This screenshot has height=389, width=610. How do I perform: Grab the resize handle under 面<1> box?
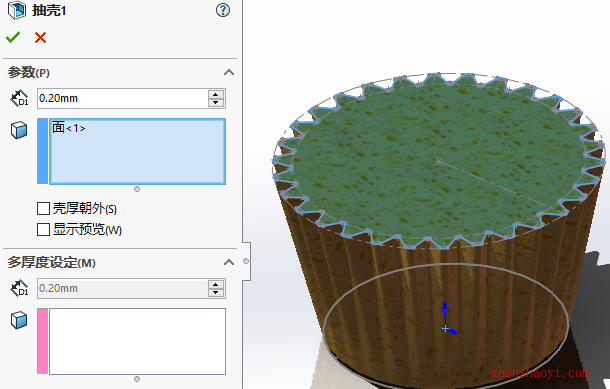(137, 189)
